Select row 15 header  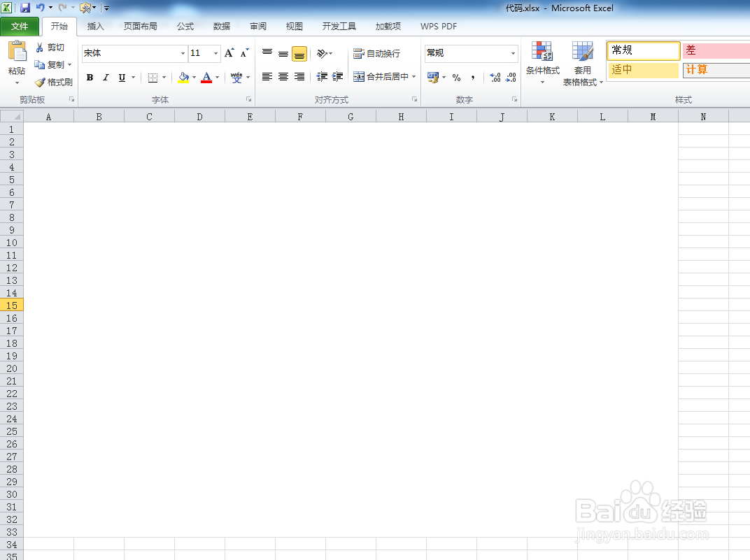click(x=12, y=306)
